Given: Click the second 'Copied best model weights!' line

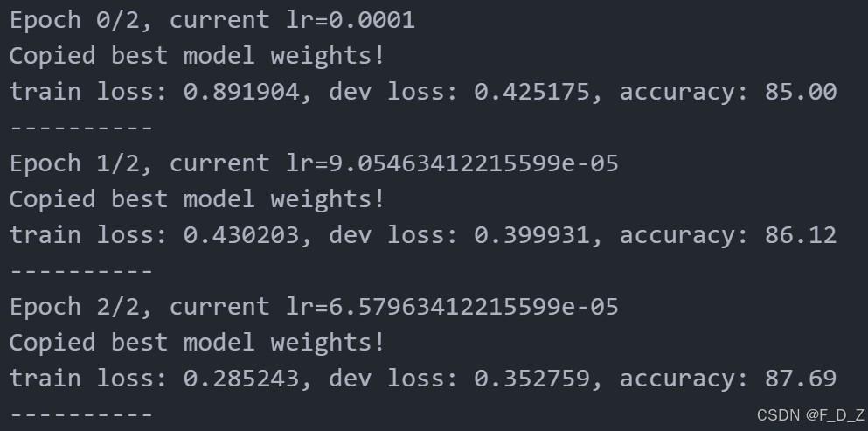Looking at the screenshot, I should point(197,198).
